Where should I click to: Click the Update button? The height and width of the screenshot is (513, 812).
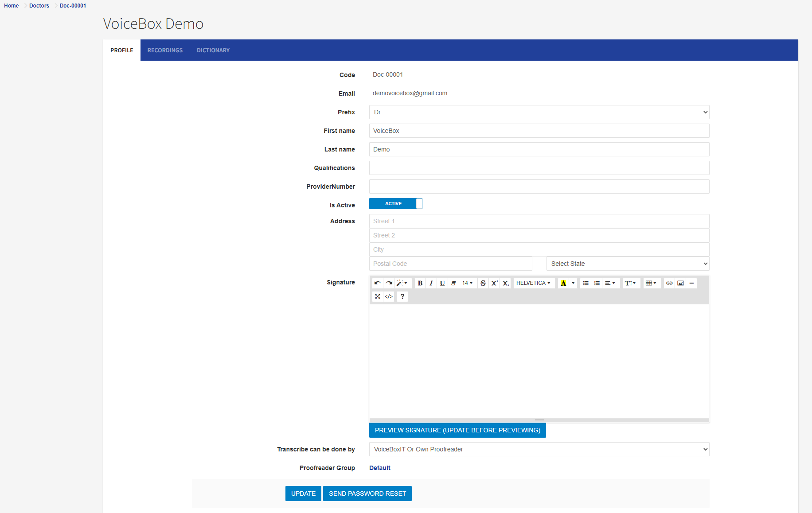[303, 494]
